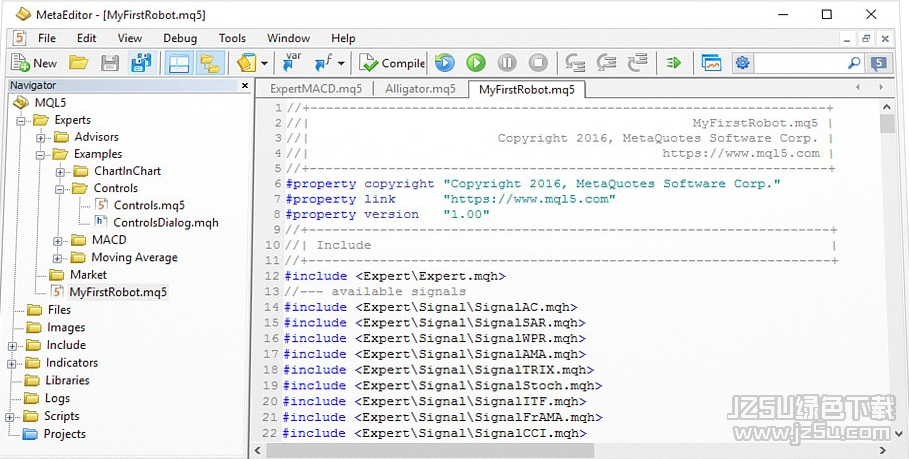Select the Market folder
909x459 pixels.
88,275
